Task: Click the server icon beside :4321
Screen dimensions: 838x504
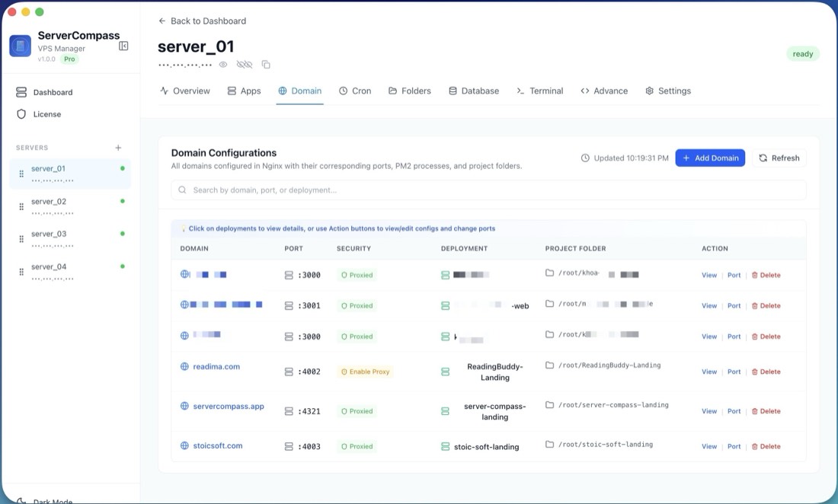Action: click(x=289, y=411)
